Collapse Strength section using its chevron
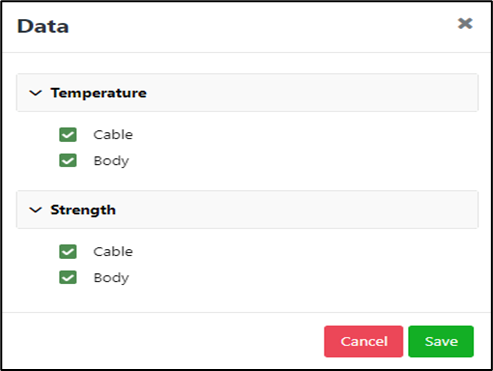This screenshot has height=371, width=493. 35,210
